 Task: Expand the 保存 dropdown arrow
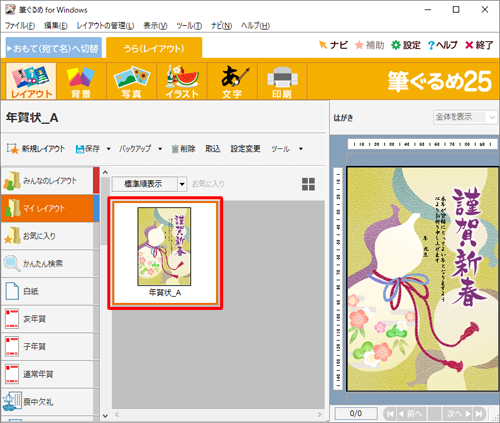108,149
